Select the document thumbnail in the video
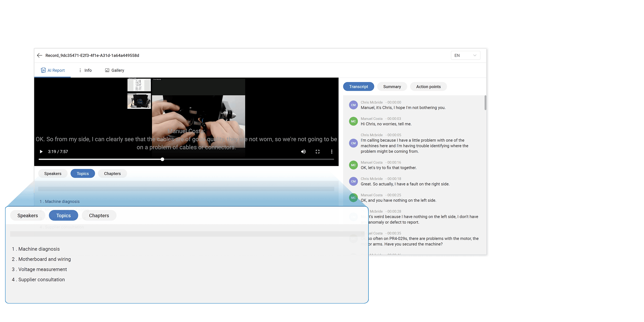Screen dimensions: 644x322 tap(139, 85)
